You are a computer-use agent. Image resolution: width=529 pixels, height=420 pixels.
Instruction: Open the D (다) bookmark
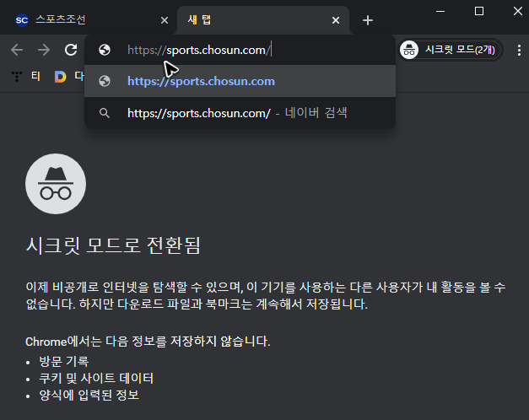click(69, 76)
